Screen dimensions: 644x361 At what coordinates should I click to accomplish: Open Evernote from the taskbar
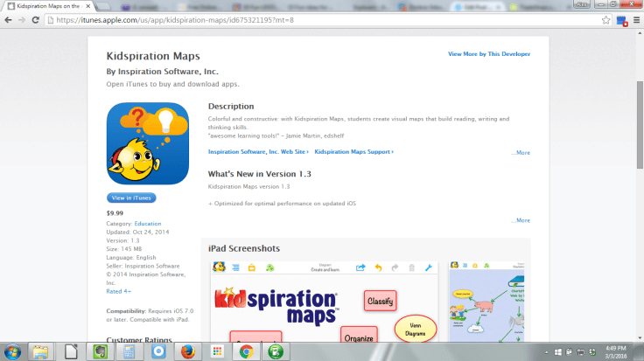pyautogui.click(x=101, y=352)
